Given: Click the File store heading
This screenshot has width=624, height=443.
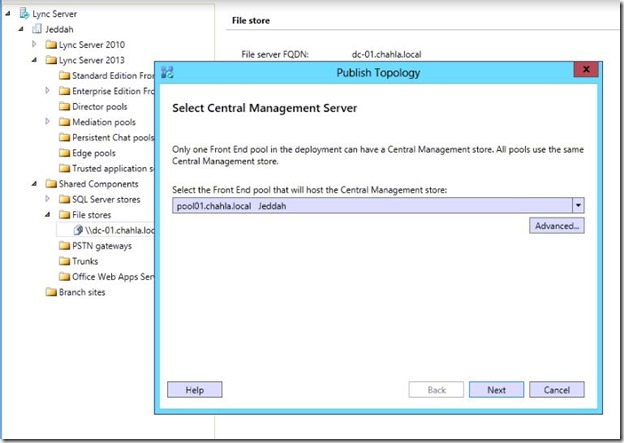Looking at the screenshot, I should pyautogui.click(x=251, y=21).
